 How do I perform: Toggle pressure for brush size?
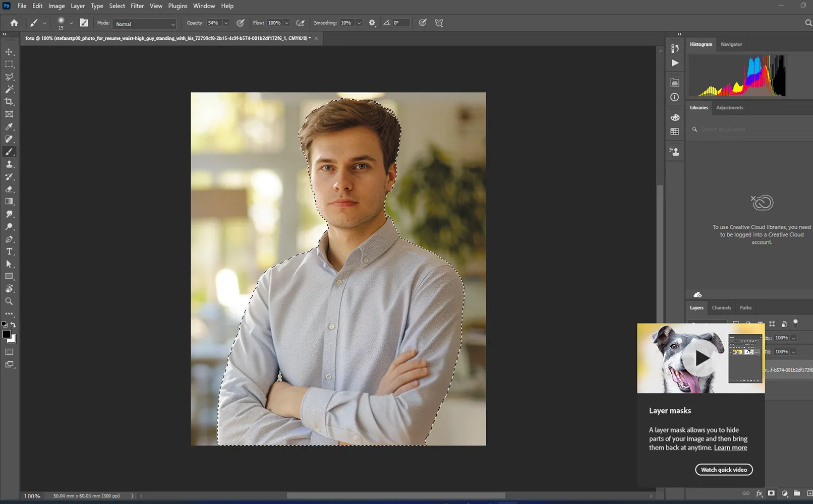(423, 23)
